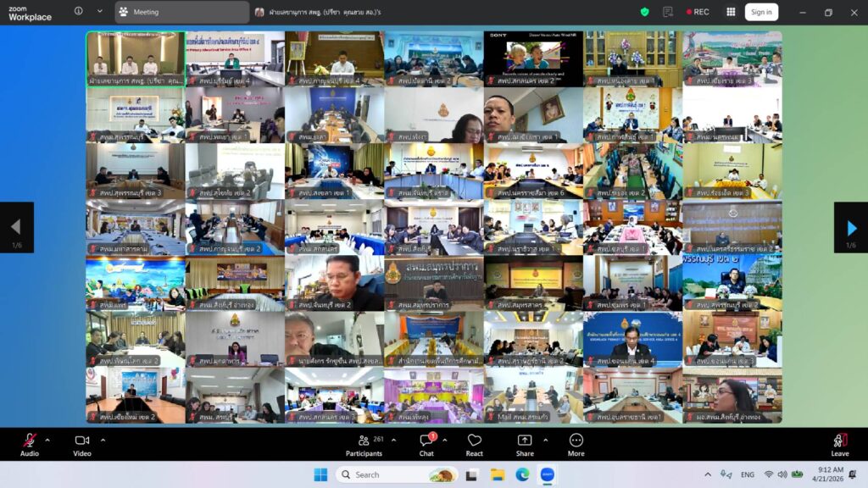Click the right arrow for next gallery page
The height and width of the screenshot is (488, 868).
point(850,225)
